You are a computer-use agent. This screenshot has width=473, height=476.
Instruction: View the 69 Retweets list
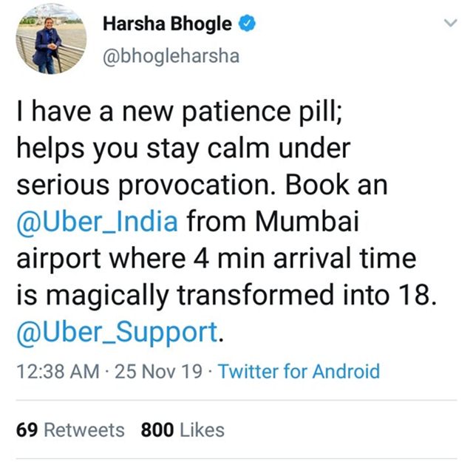[x=70, y=430]
